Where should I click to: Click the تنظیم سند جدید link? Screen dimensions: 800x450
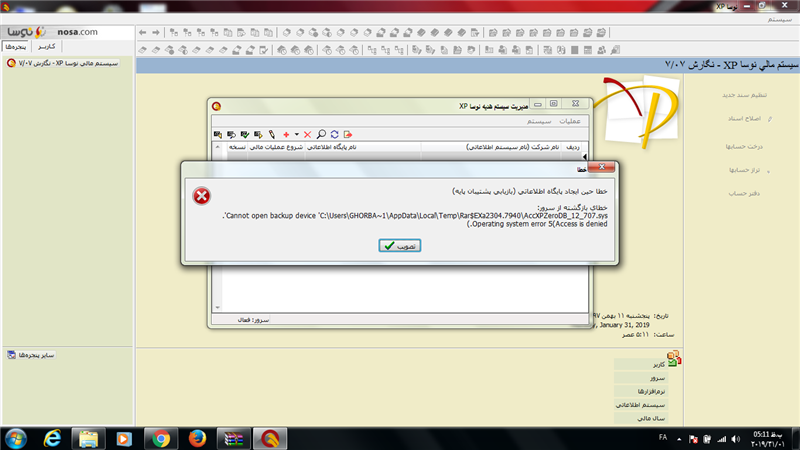pos(745,95)
